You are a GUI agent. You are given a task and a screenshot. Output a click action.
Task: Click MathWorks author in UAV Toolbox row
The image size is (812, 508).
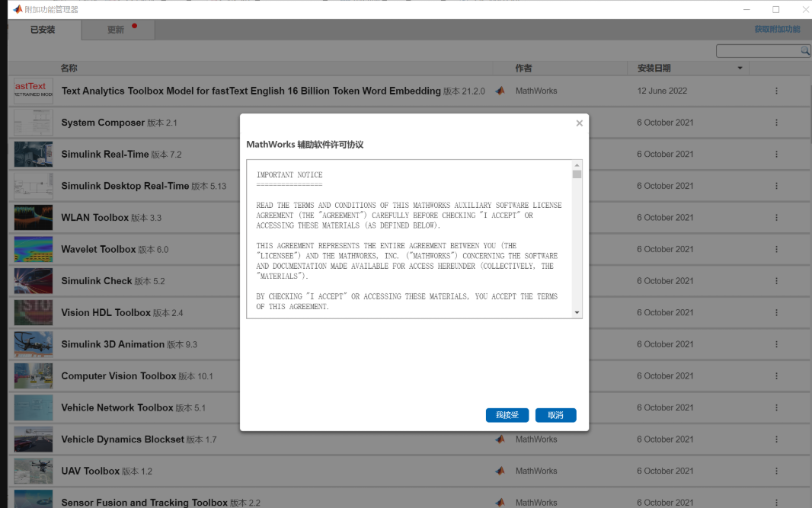536,471
